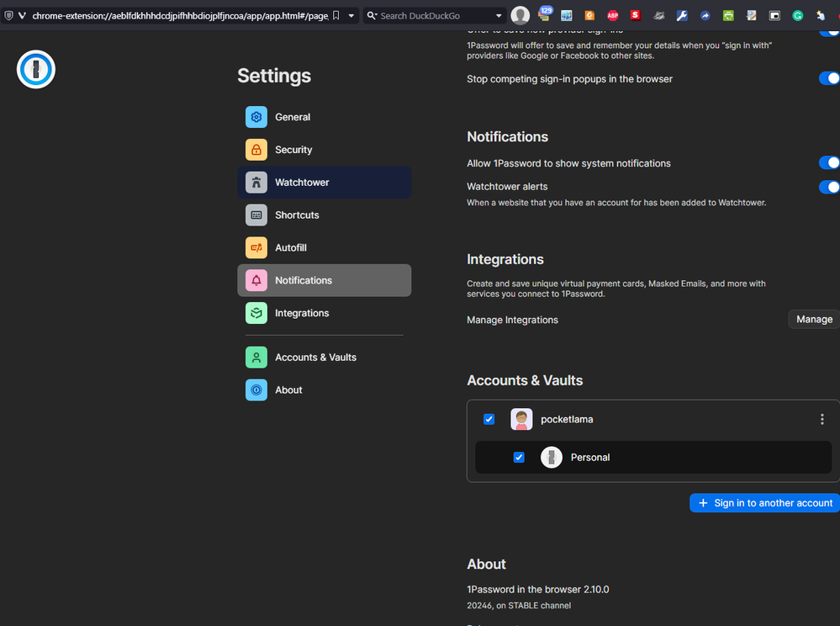Open the search engine dropdown arrow

coord(499,15)
